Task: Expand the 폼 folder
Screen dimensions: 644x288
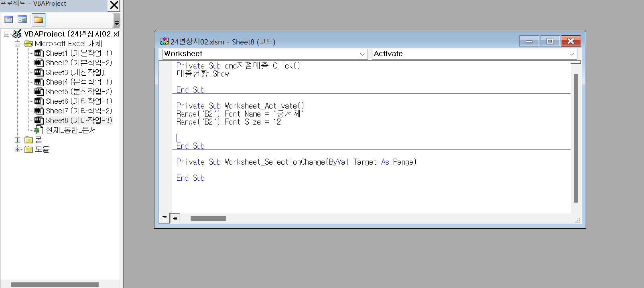Action: click(17, 140)
